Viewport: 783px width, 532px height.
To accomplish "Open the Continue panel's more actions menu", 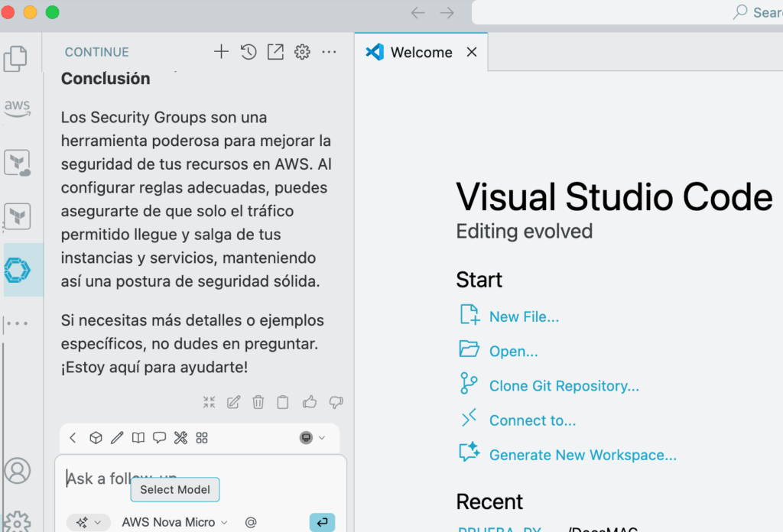I will coord(329,51).
